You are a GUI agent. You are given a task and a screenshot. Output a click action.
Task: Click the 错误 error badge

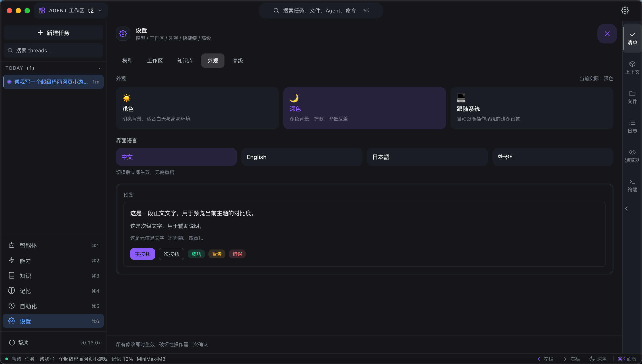(x=237, y=254)
